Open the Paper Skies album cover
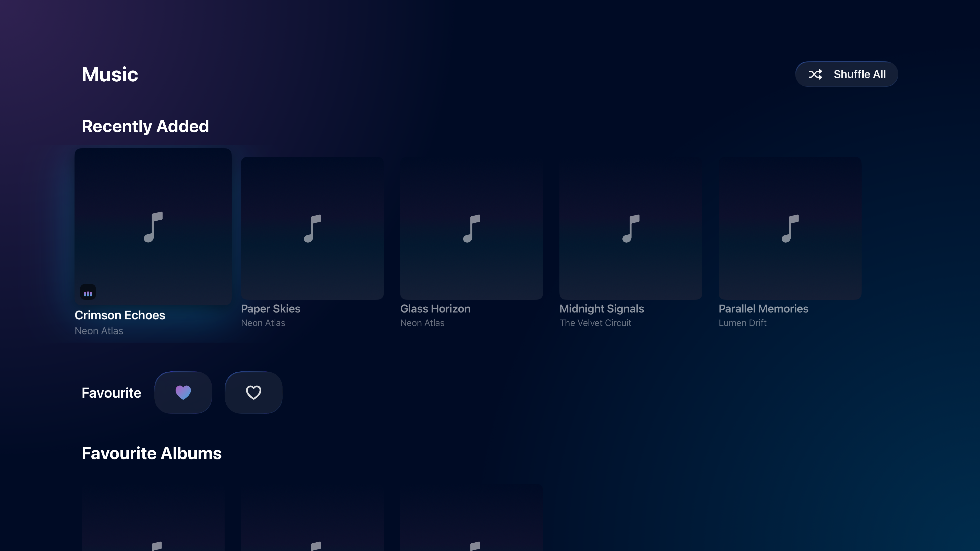The image size is (980, 551). [x=312, y=228]
